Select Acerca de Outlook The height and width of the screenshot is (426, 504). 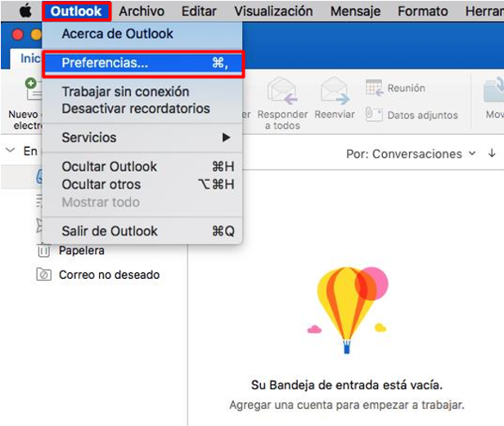click(x=142, y=34)
